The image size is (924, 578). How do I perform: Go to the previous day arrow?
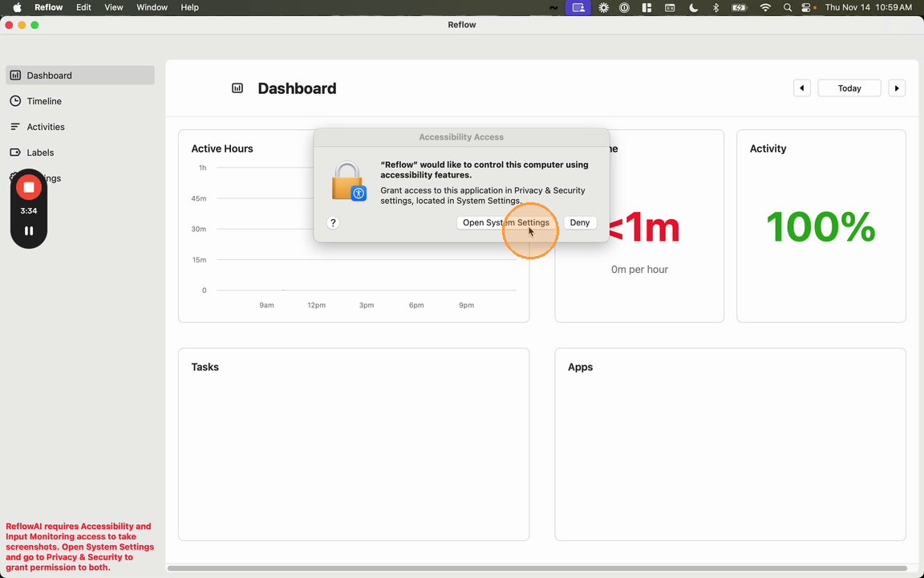801,88
